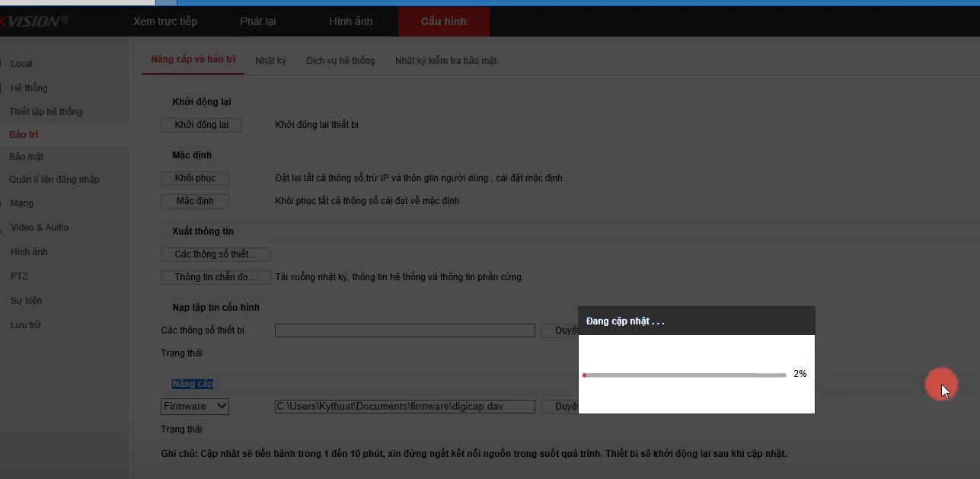Screen dimensions: 980x479
Task: Open the Dịch vụ hệ thống tab
Action: [340, 60]
